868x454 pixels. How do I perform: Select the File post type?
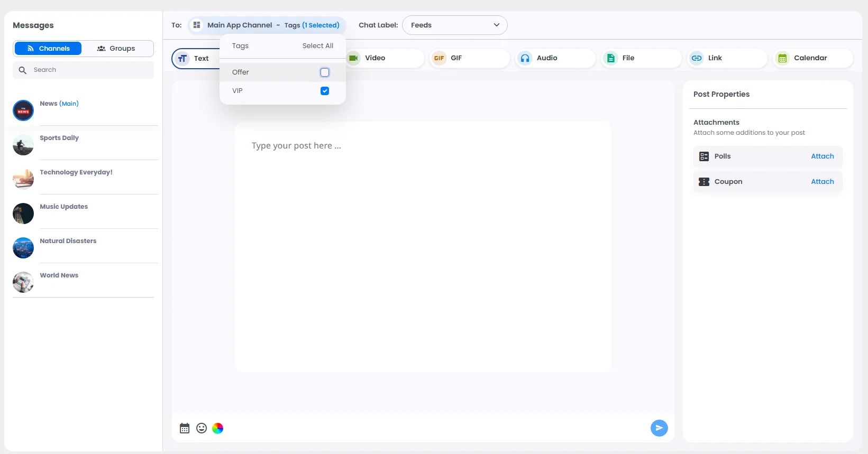[x=641, y=58]
